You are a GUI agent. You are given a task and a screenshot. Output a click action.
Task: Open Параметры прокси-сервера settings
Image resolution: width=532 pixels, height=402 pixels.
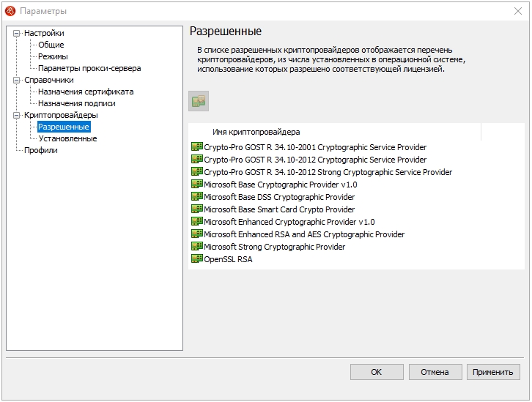click(89, 68)
